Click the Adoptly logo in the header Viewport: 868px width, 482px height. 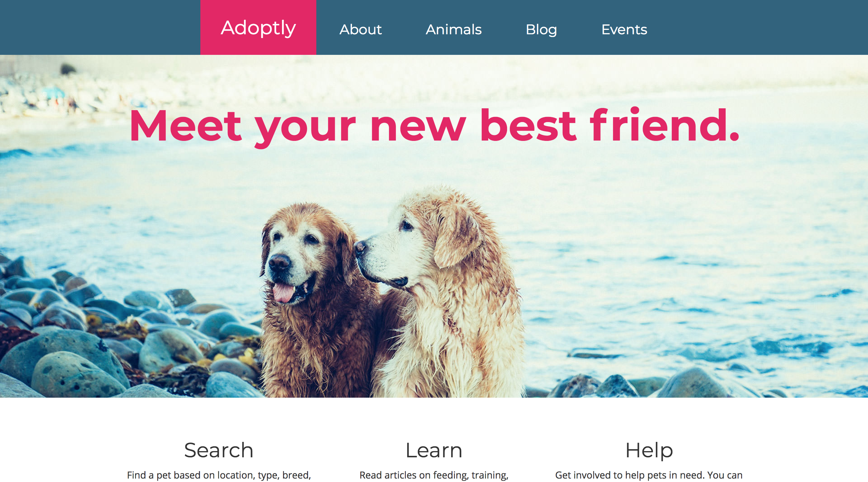coord(258,27)
